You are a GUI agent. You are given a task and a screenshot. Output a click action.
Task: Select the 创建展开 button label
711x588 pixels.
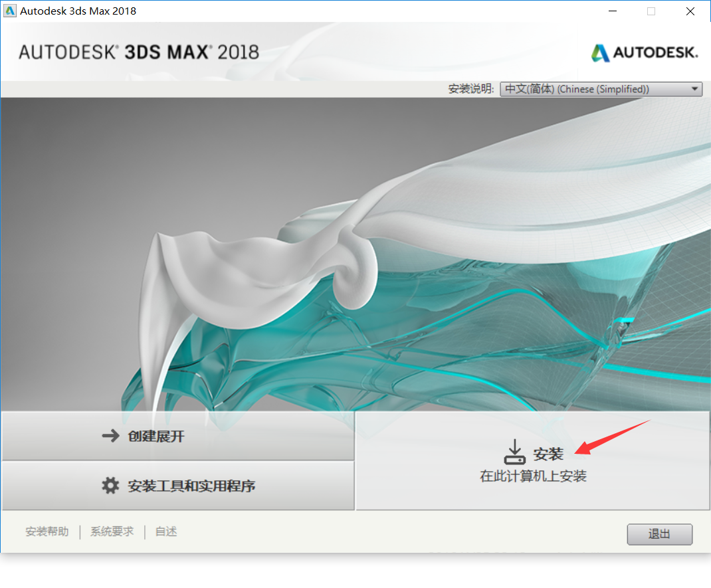coord(156,436)
